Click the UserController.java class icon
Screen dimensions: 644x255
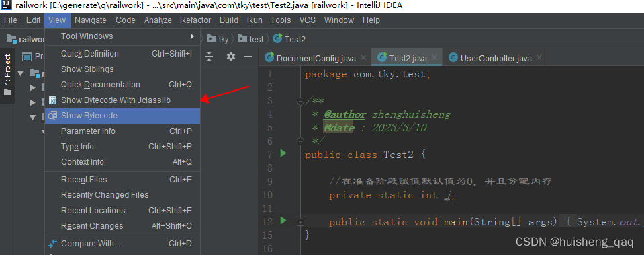pos(453,58)
